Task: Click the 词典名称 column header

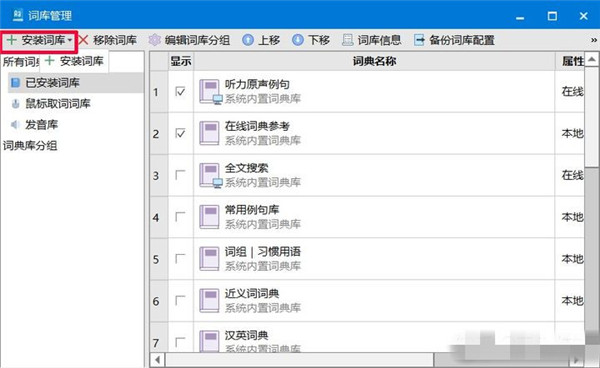Action: coord(374,61)
